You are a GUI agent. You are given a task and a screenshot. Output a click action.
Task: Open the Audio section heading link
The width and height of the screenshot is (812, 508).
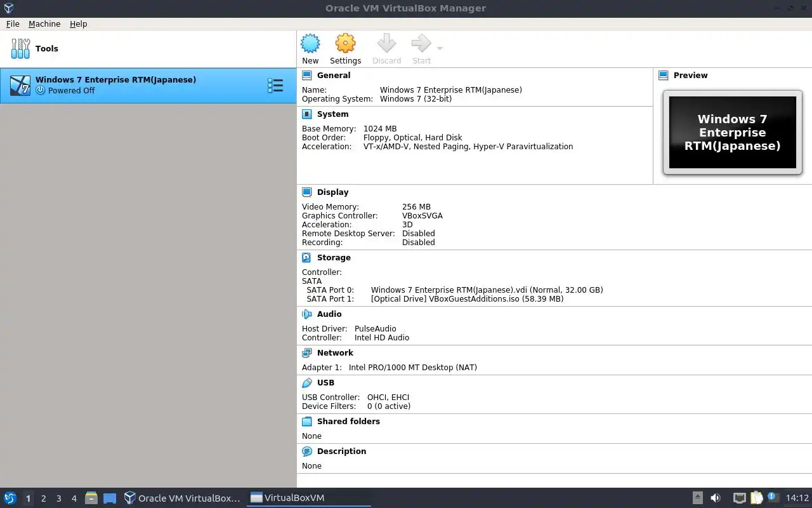[329, 314]
